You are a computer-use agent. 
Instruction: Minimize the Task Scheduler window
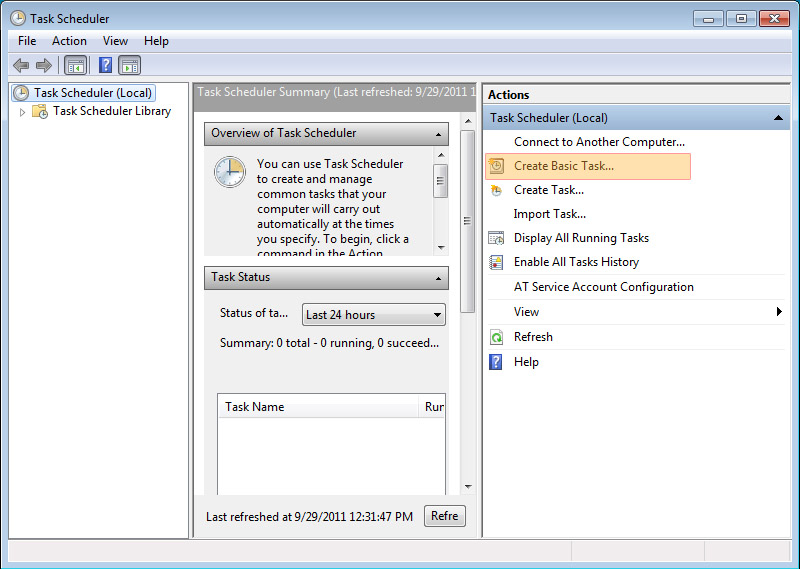(708, 19)
